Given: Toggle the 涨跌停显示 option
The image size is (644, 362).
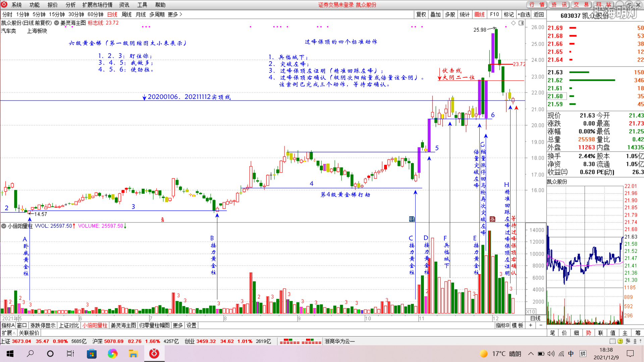Looking at the screenshot, I should coord(43,325).
